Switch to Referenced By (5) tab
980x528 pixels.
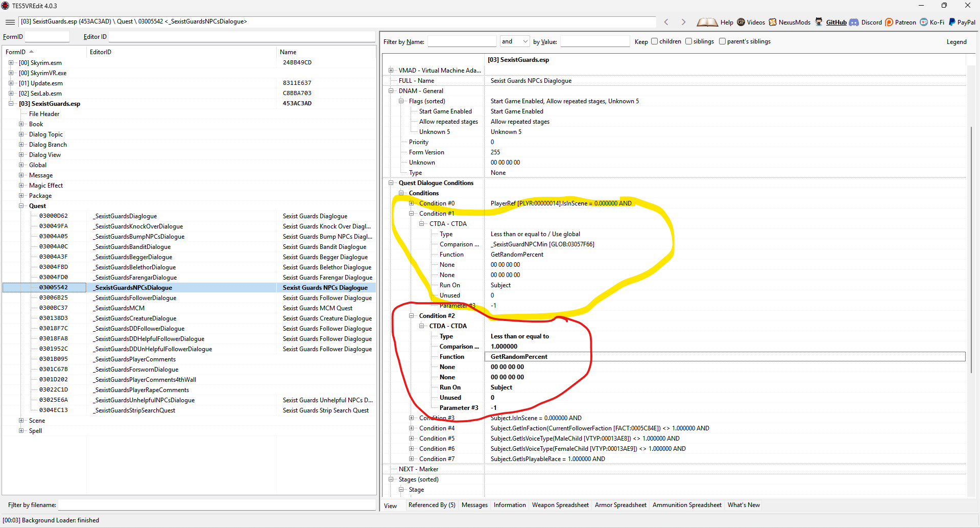pos(432,505)
